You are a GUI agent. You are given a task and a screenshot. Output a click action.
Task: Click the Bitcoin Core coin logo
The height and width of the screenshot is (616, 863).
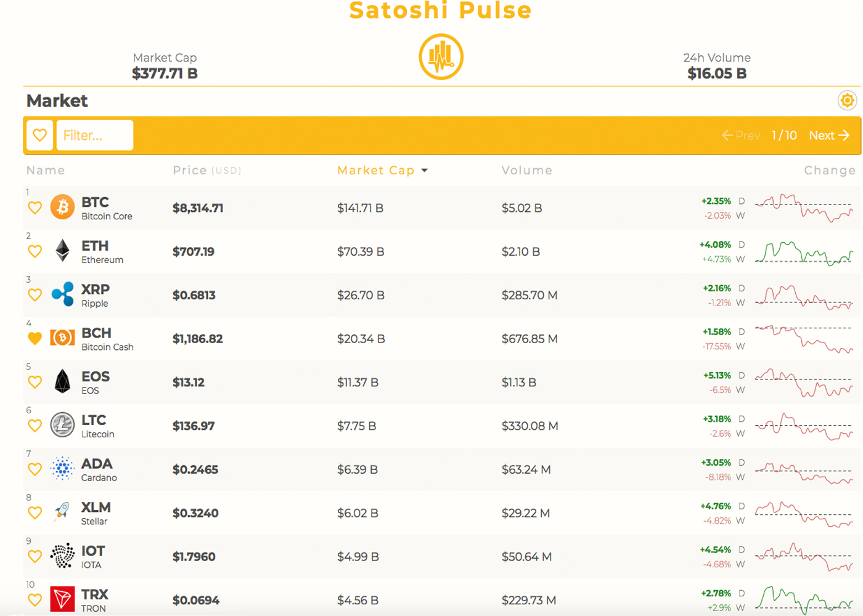[x=62, y=207]
